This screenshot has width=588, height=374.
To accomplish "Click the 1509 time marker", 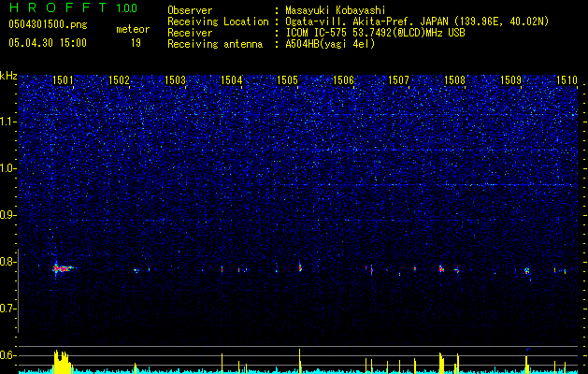I will point(510,79).
